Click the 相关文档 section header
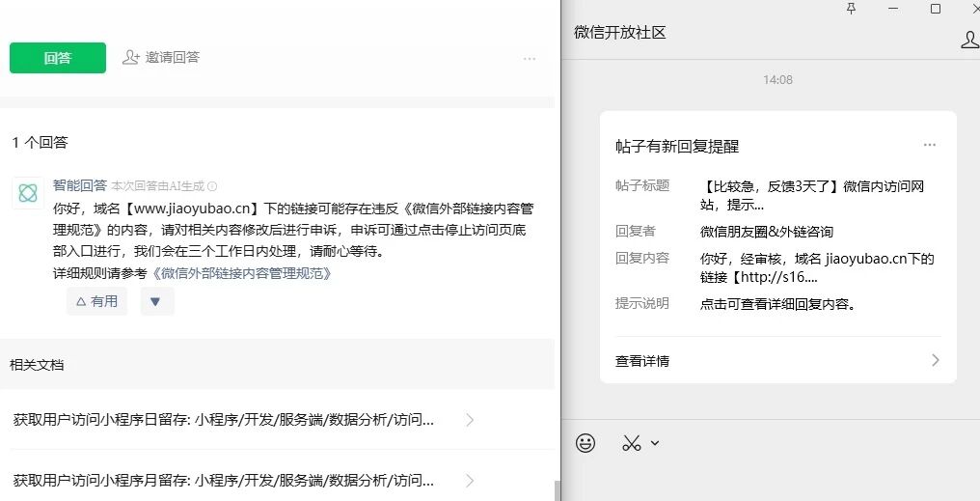 coord(37,365)
